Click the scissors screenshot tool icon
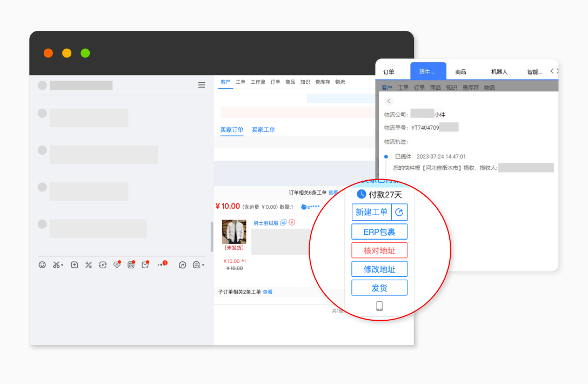 click(x=56, y=265)
